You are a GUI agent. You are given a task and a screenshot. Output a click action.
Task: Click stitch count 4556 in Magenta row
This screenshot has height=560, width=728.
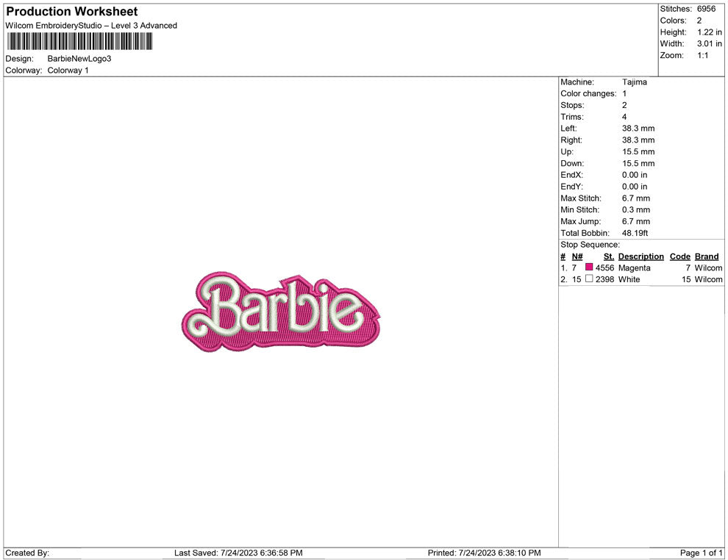(x=605, y=268)
